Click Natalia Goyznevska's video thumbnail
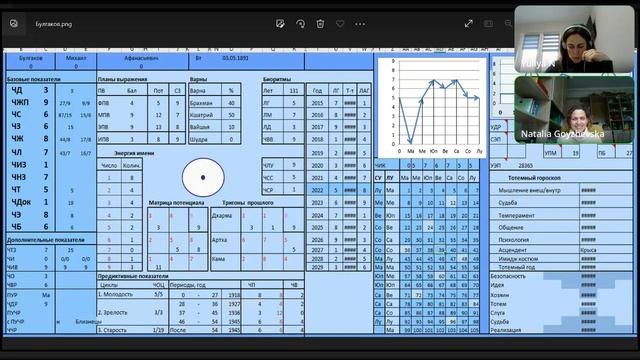 pos(574,109)
